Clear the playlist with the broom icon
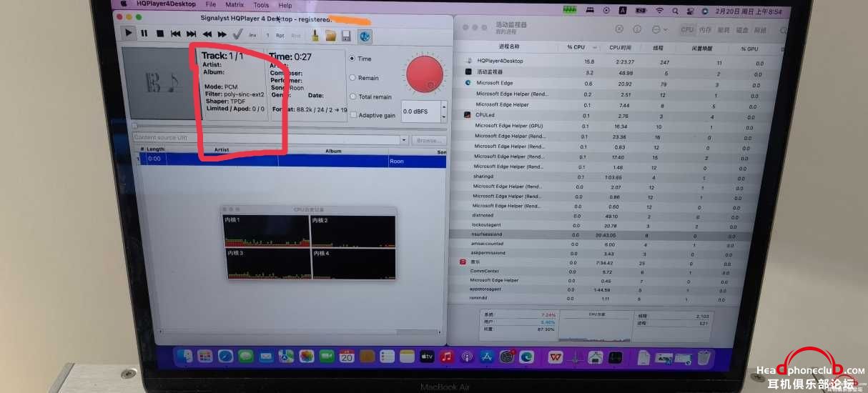The width and height of the screenshot is (868, 393). pyautogui.click(x=315, y=35)
